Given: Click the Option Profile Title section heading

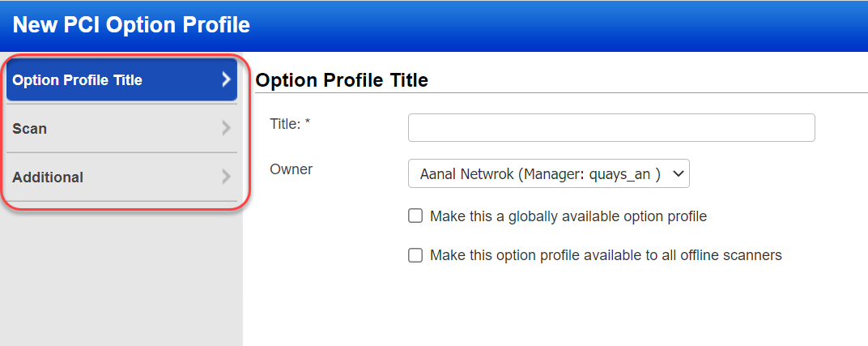Looking at the screenshot, I should pos(341,80).
